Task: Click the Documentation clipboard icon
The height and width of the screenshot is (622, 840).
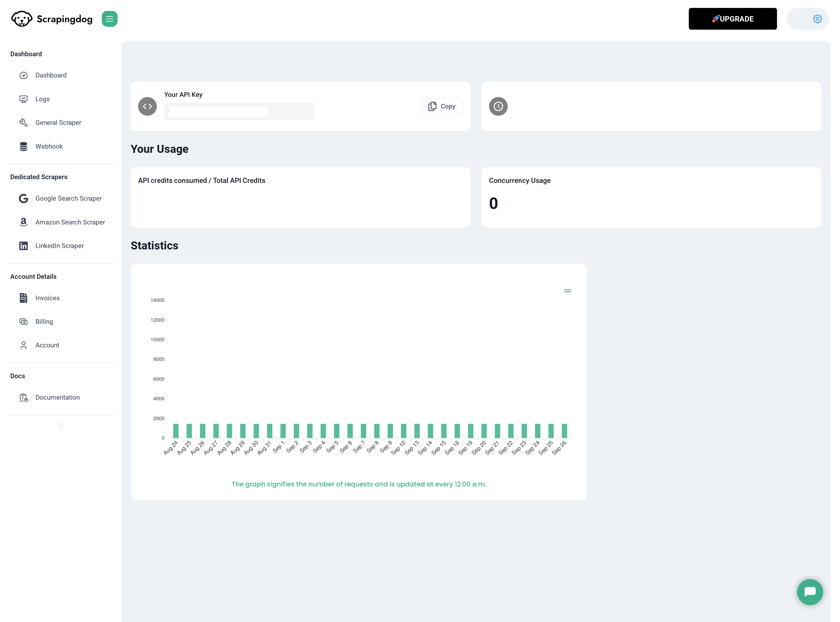Action: [23, 398]
